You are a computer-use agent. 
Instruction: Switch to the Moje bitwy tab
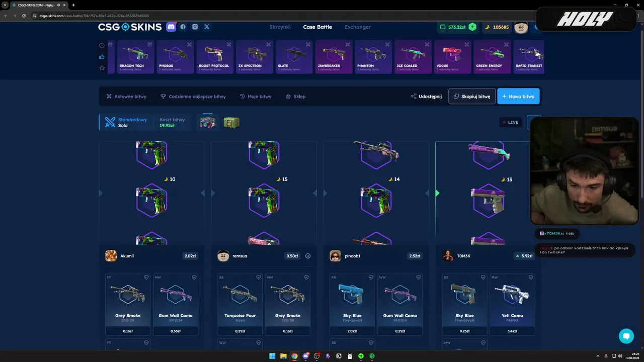tap(256, 97)
